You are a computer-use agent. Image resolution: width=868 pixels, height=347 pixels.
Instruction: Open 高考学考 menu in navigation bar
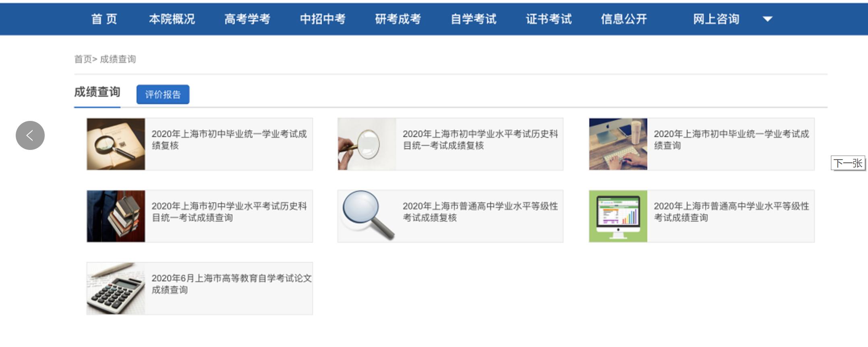coord(247,19)
